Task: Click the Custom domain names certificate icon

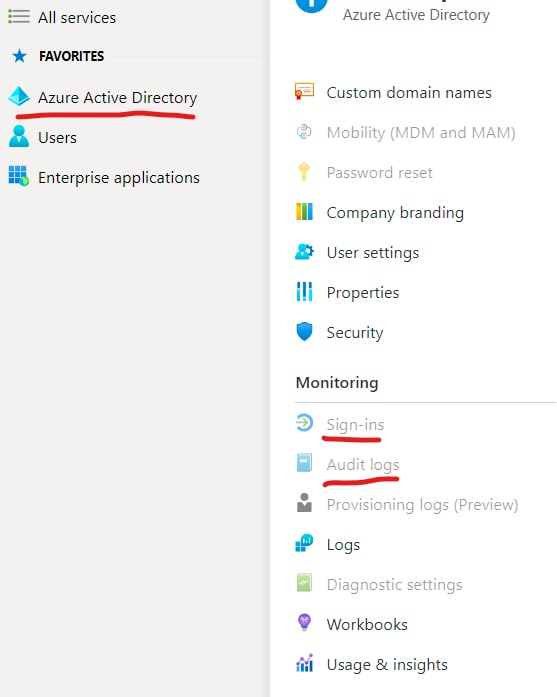Action: click(305, 91)
